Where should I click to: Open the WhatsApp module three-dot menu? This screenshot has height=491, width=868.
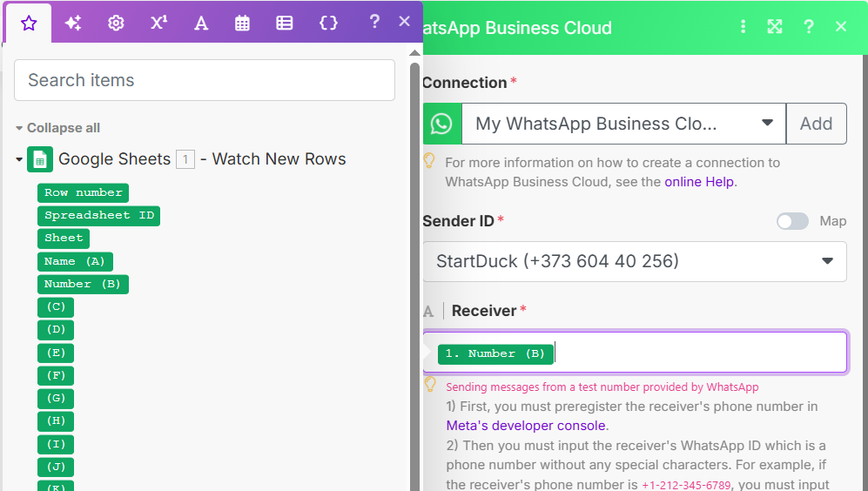tap(743, 27)
